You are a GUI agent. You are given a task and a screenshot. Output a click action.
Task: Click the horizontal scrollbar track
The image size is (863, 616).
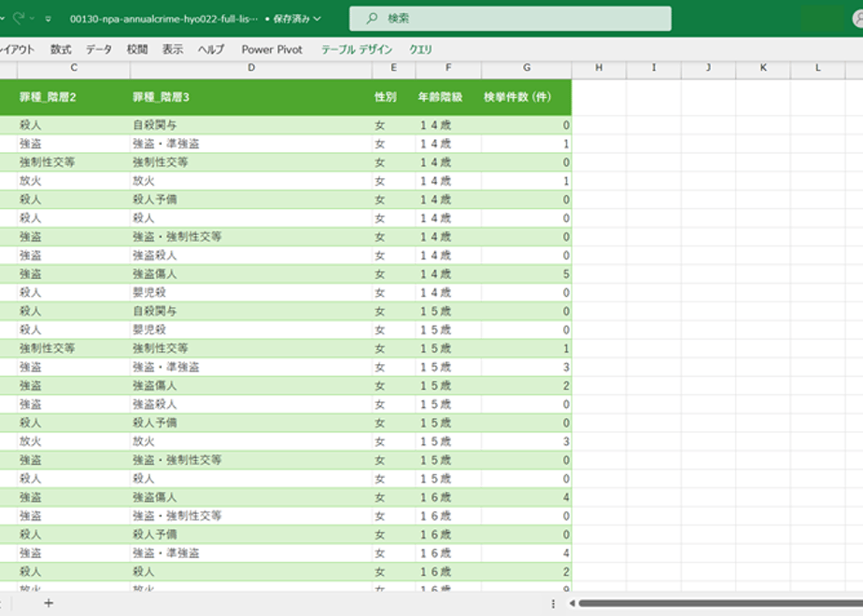pos(720,604)
